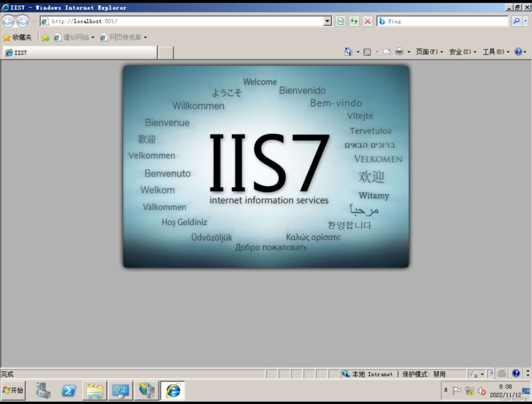
Task: Click the address bar showing localhost:801
Action: (182, 21)
